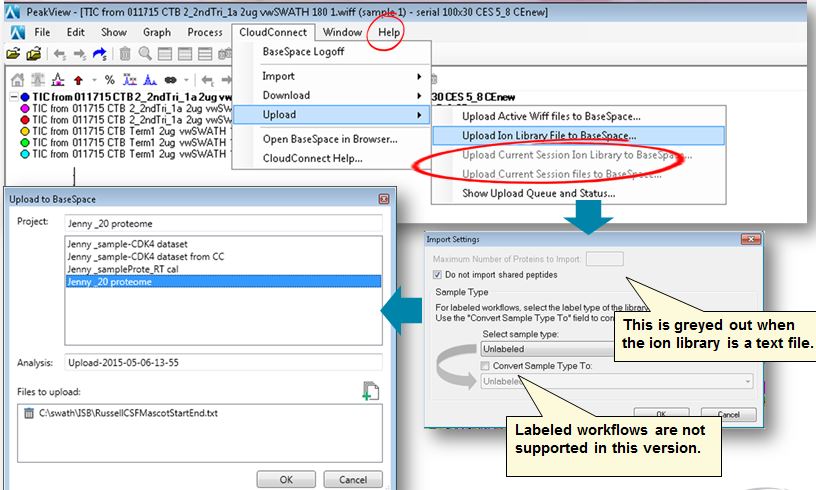
Task: Click the open file folder icon
Action: 13,53
